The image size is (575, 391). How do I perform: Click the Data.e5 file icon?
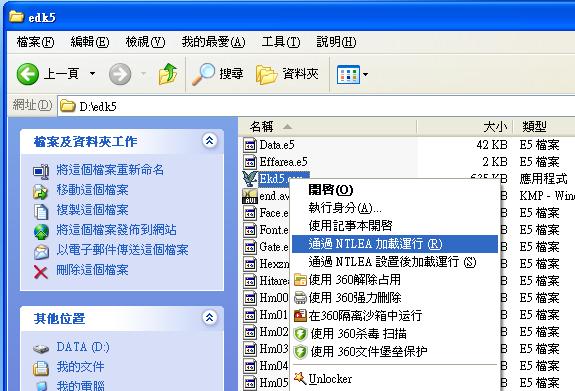[x=250, y=145]
